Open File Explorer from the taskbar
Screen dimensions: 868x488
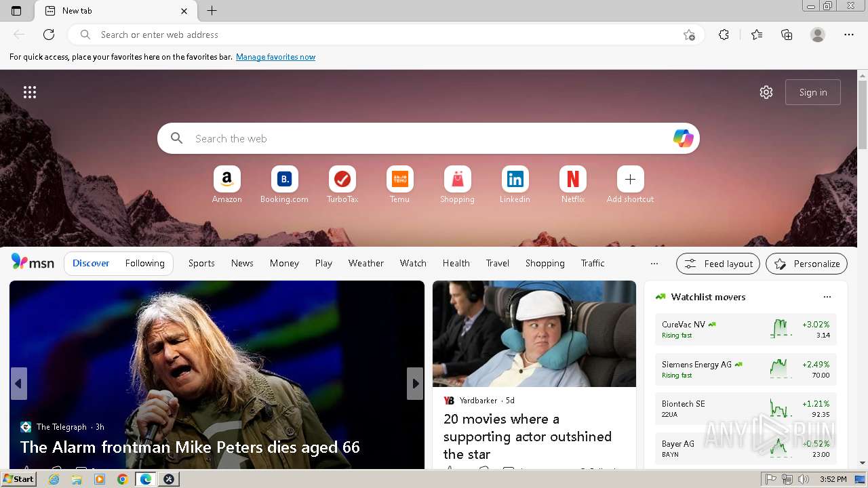coord(77,479)
